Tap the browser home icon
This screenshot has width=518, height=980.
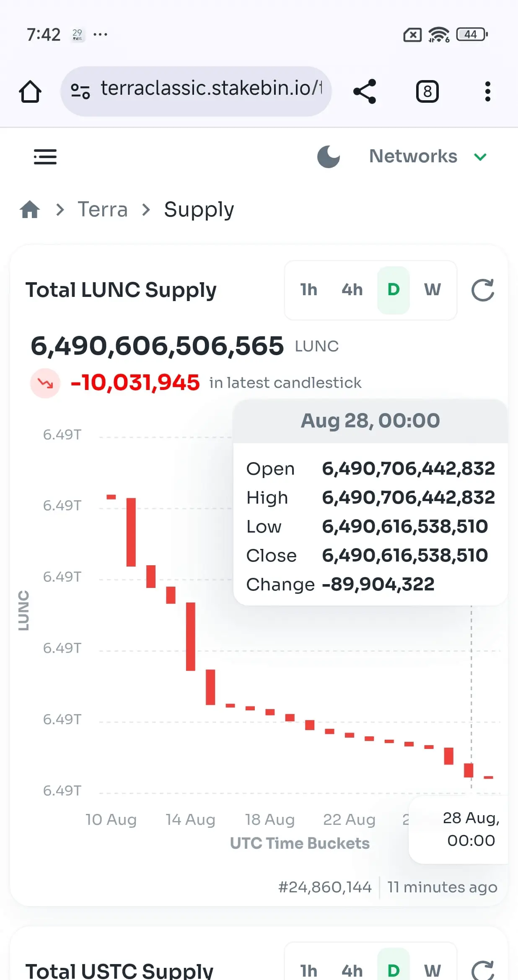click(30, 91)
